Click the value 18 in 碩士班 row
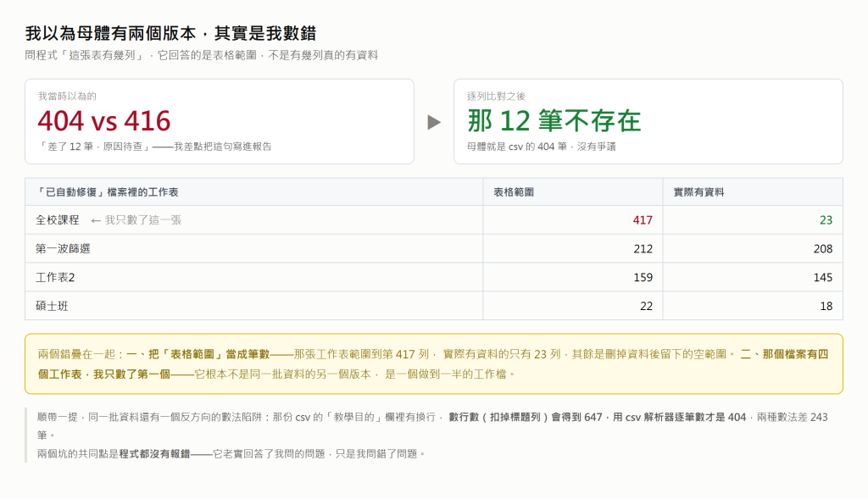The image size is (868, 499). [x=826, y=307]
